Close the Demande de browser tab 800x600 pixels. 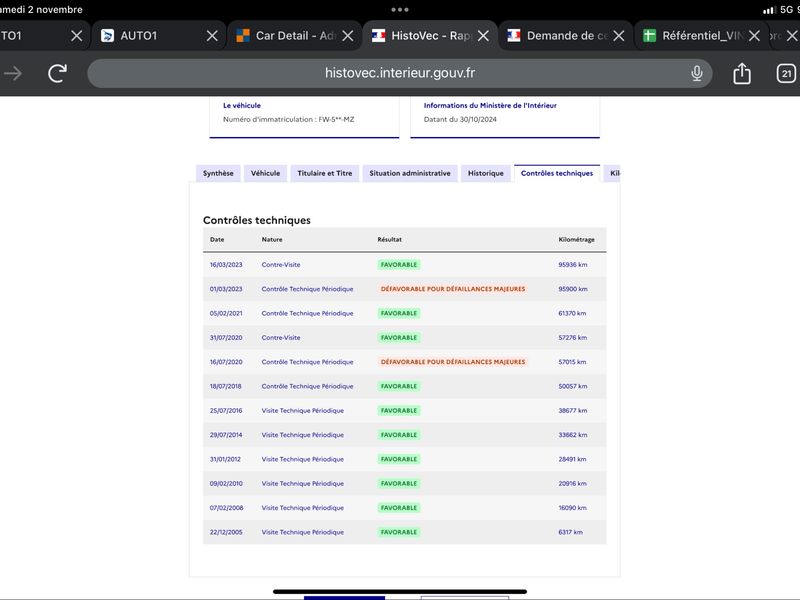click(619, 36)
